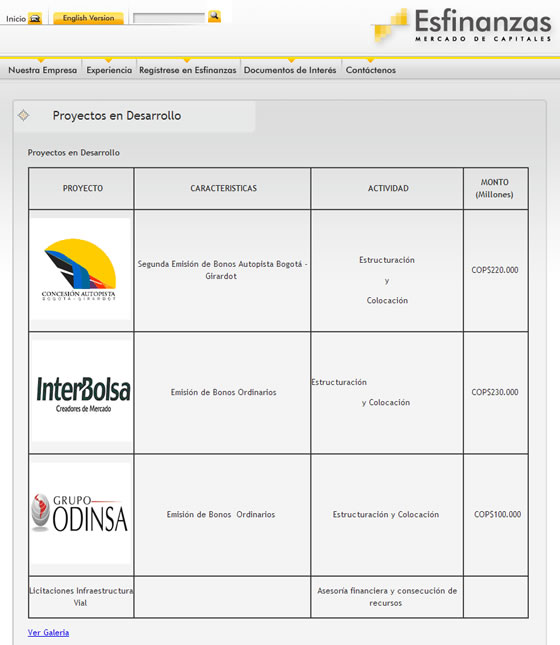
Task: Open Documentos de Interés menu
Action: click(290, 70)
